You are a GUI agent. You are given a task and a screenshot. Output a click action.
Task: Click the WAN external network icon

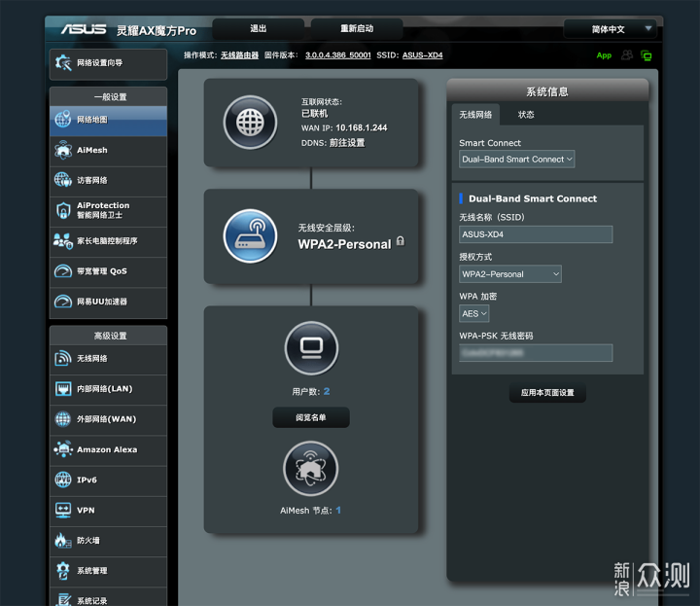63,419
